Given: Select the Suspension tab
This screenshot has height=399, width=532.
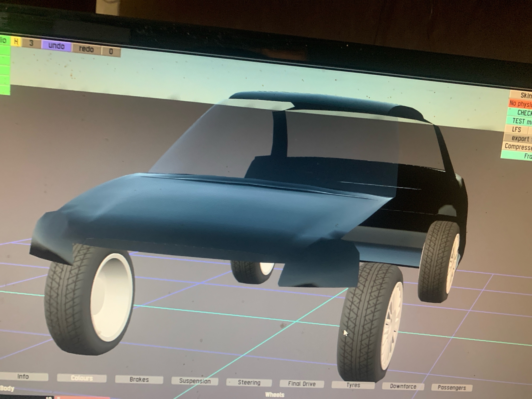Looking at the screenshot, I should click(x=195, y=381).
